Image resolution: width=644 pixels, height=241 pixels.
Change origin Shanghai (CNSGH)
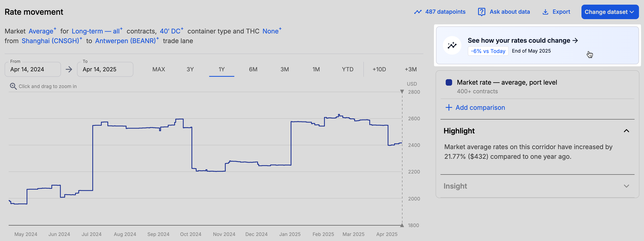pos(52,41)
